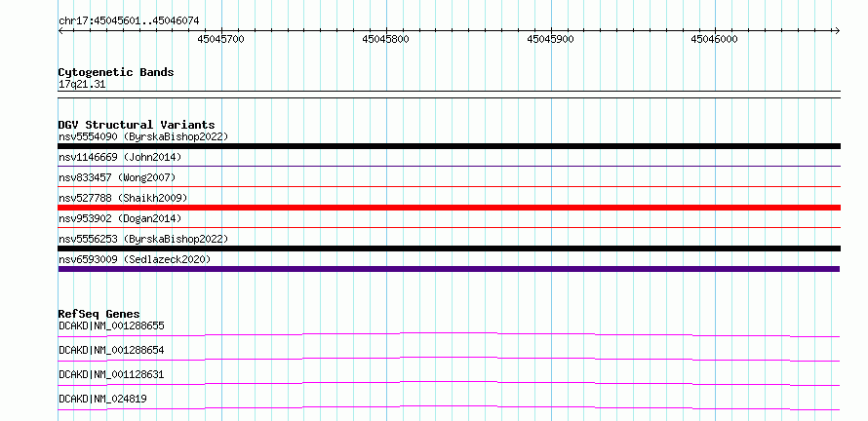868x421 pixels.
Task: Click the 17q21.31 band label
Action: coord(82,85)
